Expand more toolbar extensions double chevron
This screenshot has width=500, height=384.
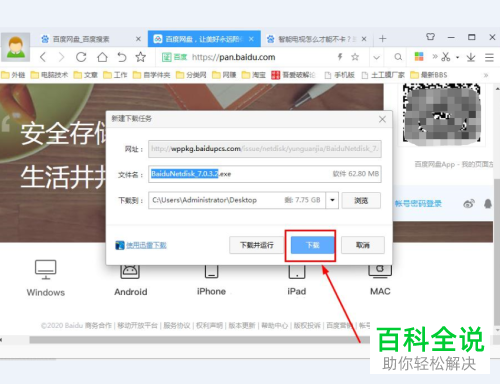tap(435, 57)
